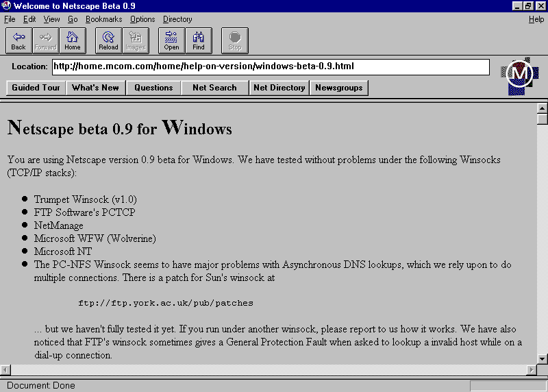The image size is (548, 392).
Task: Click the heading "Netscape beta 0.9 for Windows"
Action: tap(119, 128)
